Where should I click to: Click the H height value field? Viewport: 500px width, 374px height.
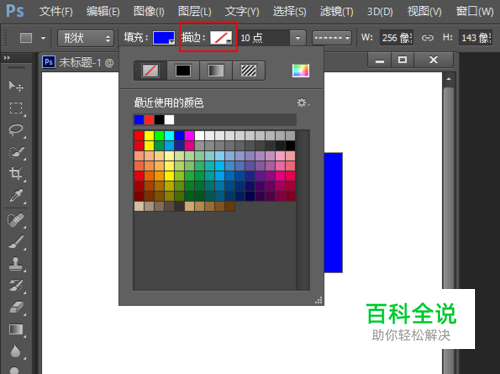(x=476, y=38)
